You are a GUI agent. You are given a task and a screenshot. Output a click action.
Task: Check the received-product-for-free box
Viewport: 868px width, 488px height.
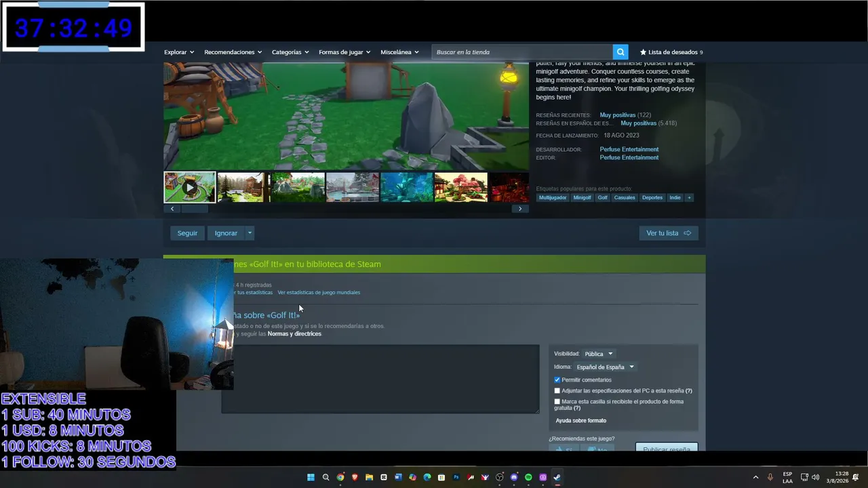557,401
